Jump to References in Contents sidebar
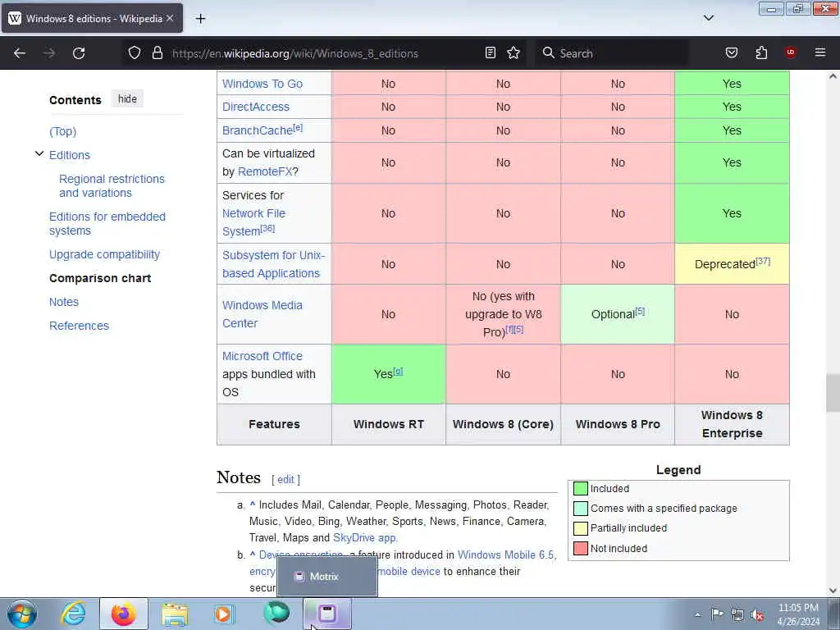The width and height of the screenshot is (840, 630). 80,326
